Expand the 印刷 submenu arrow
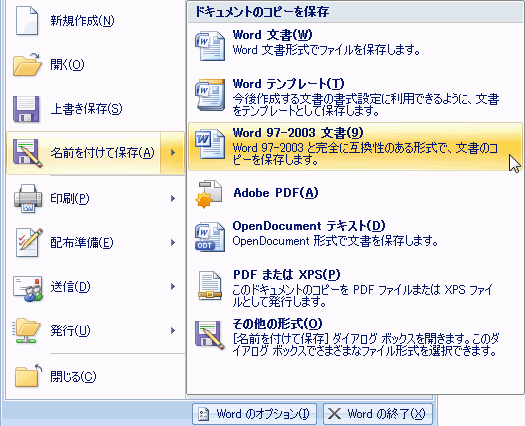 [x=173, y=198]
